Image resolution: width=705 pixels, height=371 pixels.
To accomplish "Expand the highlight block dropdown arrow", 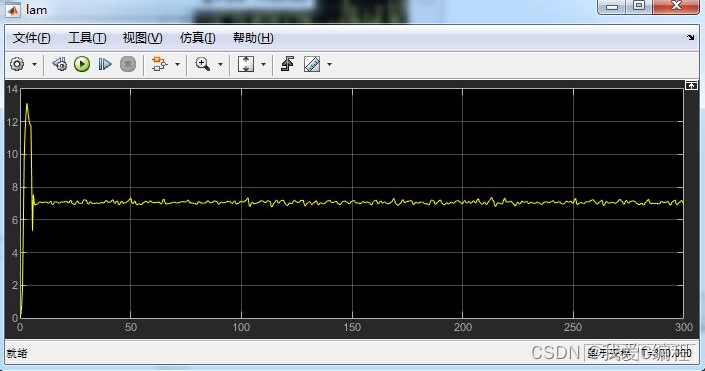I will click(x=177, y=65).
